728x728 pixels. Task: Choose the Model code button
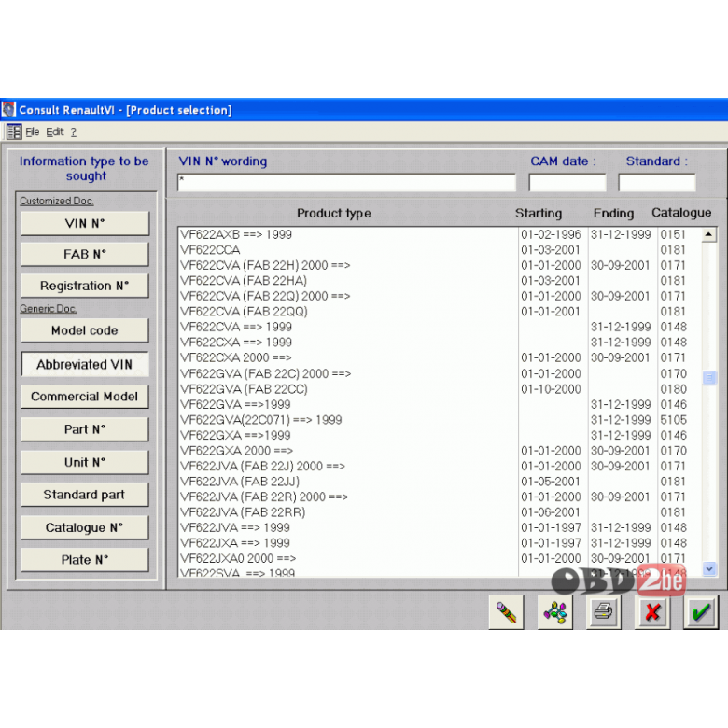click(85, 330)
